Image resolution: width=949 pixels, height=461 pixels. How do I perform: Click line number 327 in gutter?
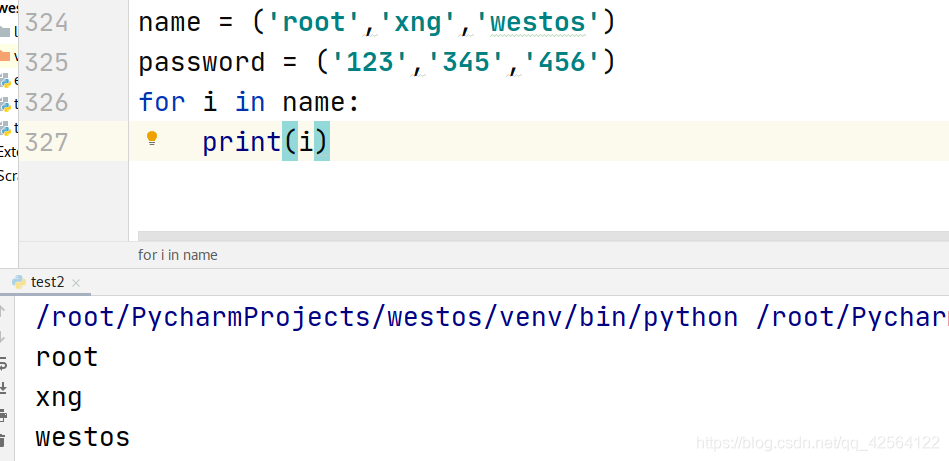pyautogui.click(x=47, y=142)
